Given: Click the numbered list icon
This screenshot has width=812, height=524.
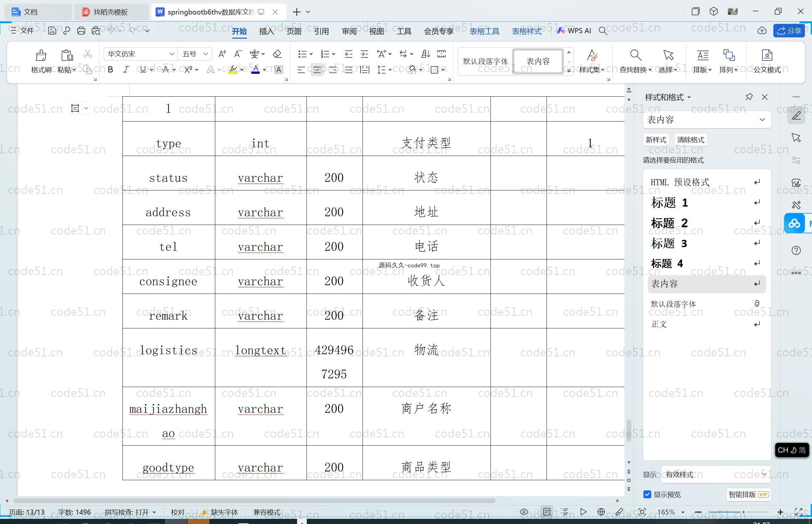Looking at the screenshot, I should point(325,54).
